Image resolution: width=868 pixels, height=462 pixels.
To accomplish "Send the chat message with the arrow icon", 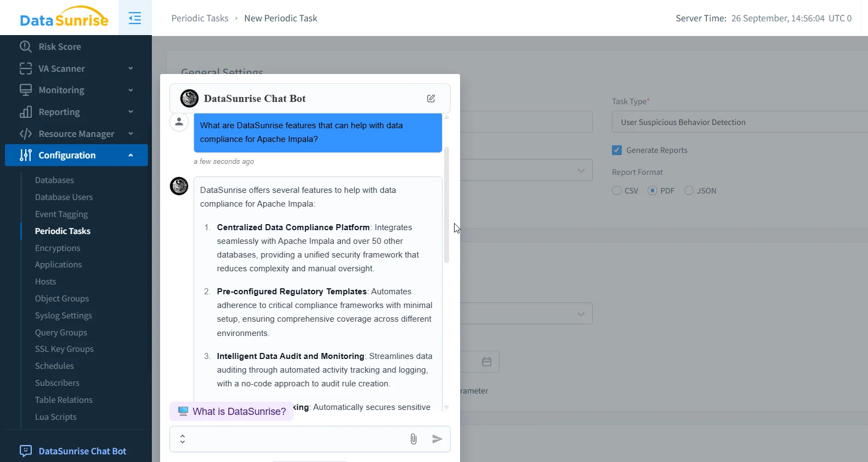I will (437, 439).
